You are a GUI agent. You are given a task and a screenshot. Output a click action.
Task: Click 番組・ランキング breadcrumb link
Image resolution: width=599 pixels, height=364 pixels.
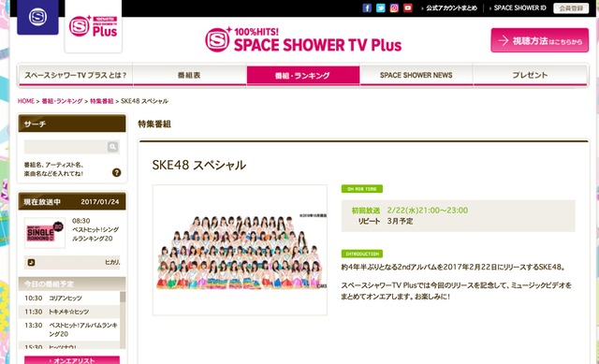(62, 101)
